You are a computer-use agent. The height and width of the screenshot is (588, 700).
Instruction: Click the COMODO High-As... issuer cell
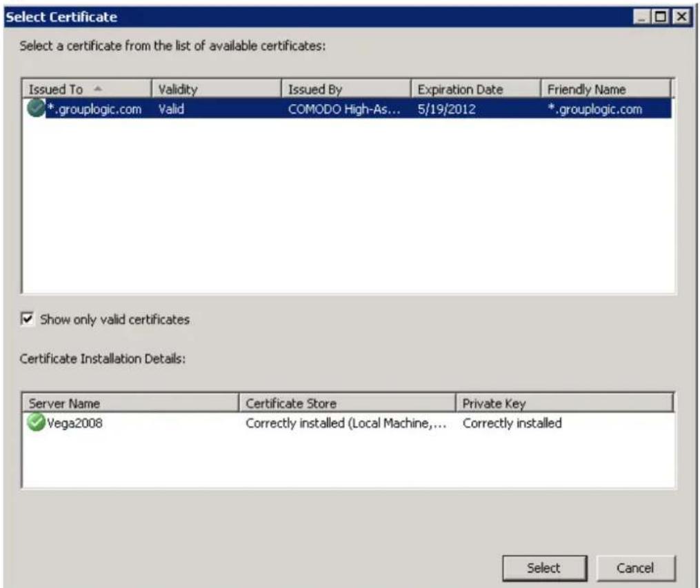click(x=344, y=109)
